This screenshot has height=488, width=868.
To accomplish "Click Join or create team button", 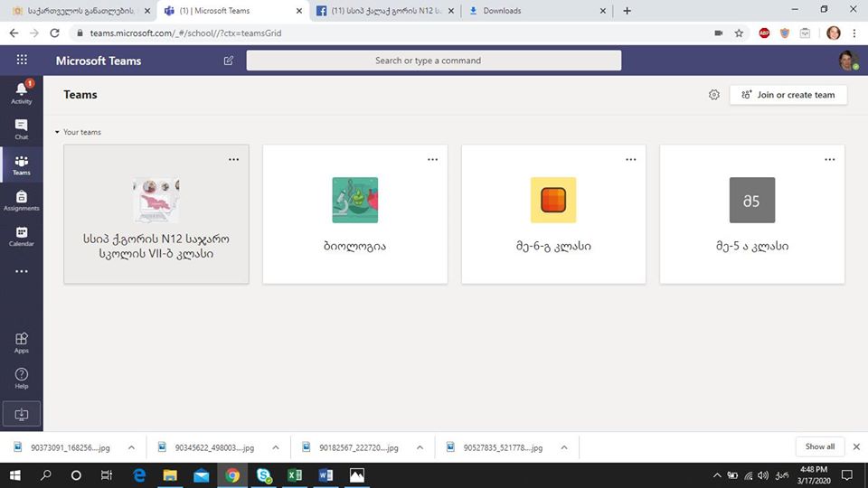I will coord(788,95).
